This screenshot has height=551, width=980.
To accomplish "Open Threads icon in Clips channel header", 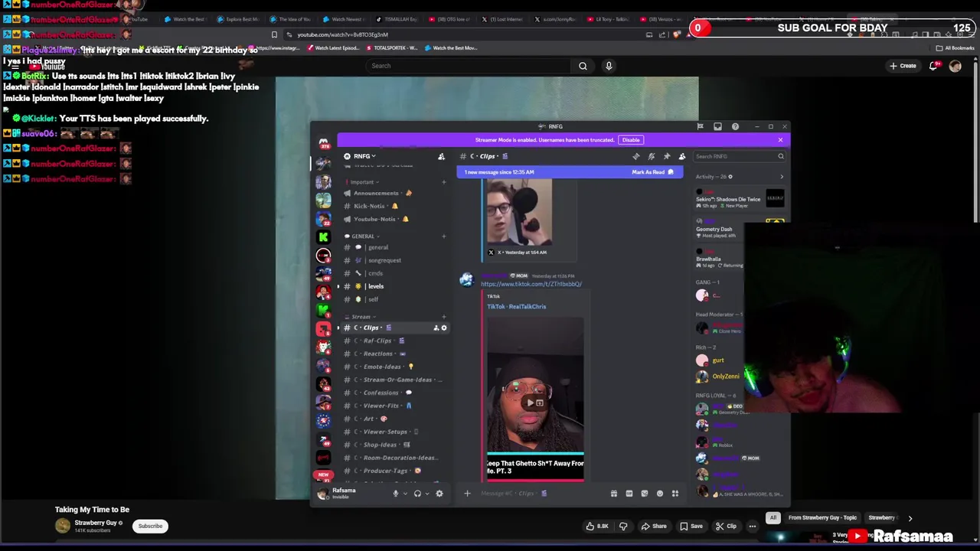I will [635, 156].
